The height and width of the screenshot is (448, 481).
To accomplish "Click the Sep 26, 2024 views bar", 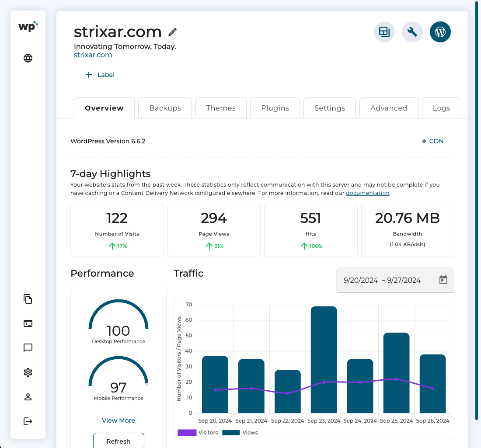I will (x=432, y=384).
